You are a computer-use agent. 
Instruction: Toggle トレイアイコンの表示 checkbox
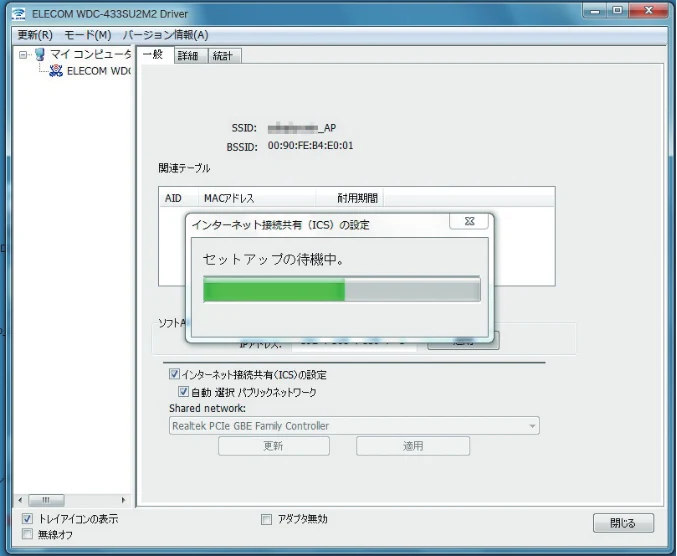click(x=27, y=518)
